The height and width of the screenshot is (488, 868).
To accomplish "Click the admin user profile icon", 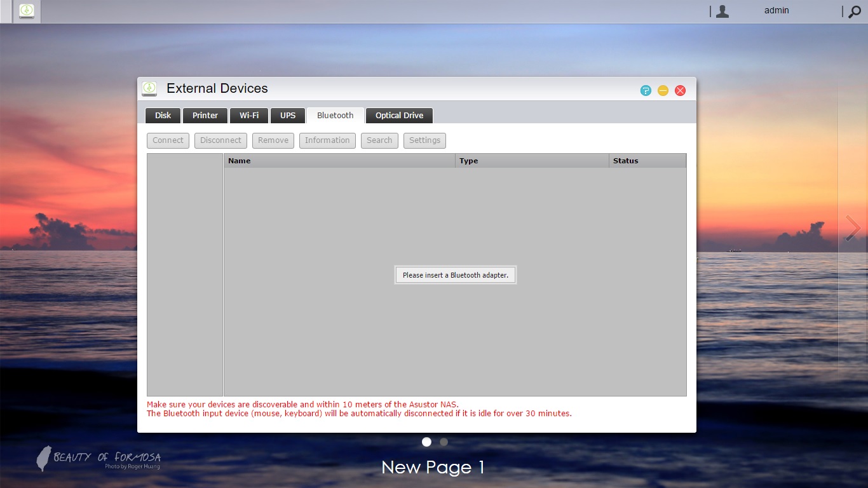I will click(x=722, y=11).
